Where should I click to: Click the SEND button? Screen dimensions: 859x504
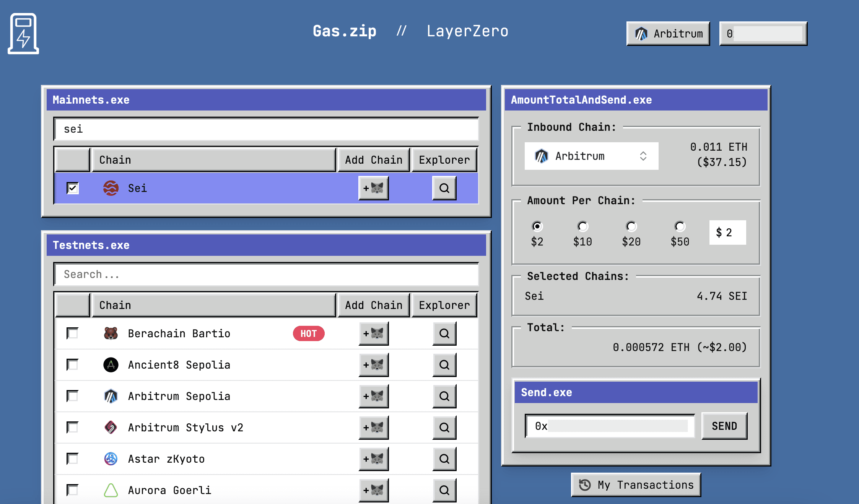coord(724,426)
